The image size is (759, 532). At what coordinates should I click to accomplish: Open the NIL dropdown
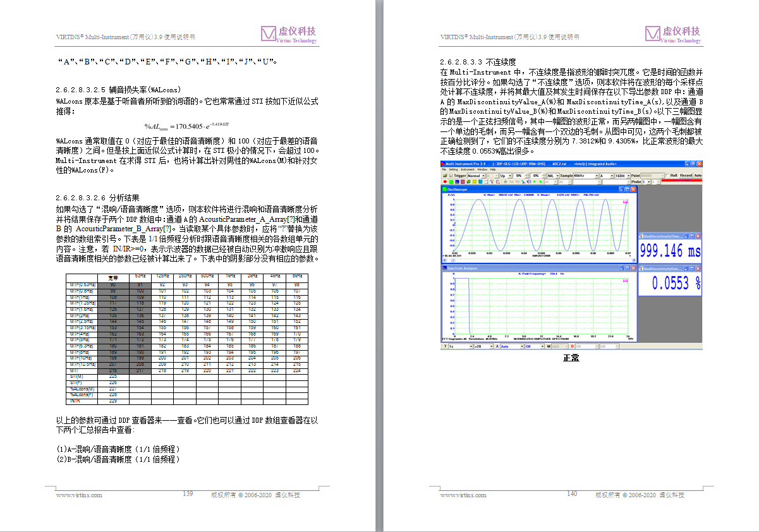[554, 176]
